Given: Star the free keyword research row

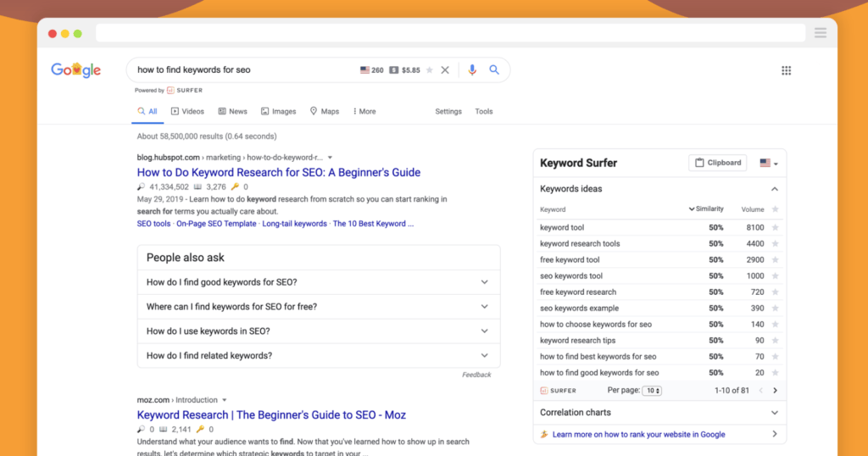Looking at the screenshot, I should [775, 292].
